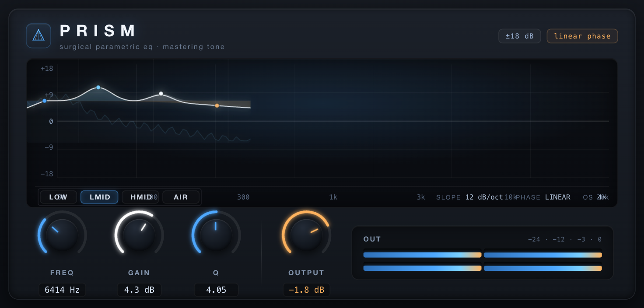
Task: Click the -18 graph scale label
Action: click(47, 174)
